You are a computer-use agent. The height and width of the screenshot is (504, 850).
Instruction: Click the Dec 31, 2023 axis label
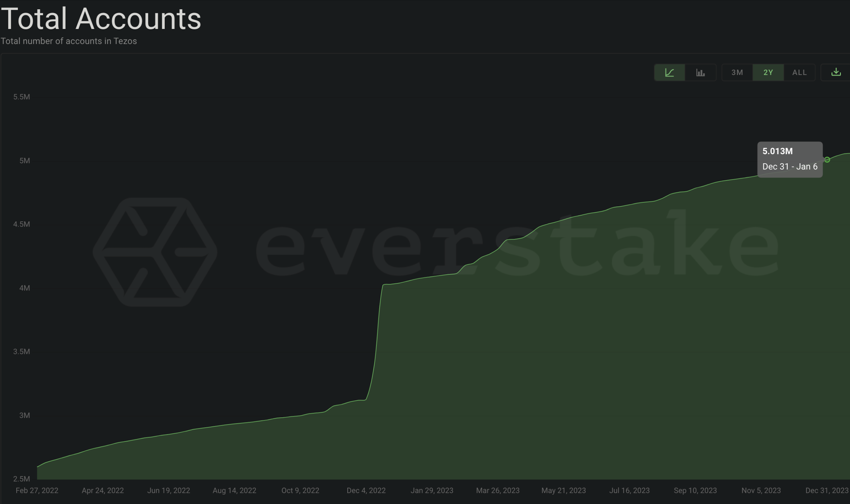pyautogui.click(x=827, y=490)
